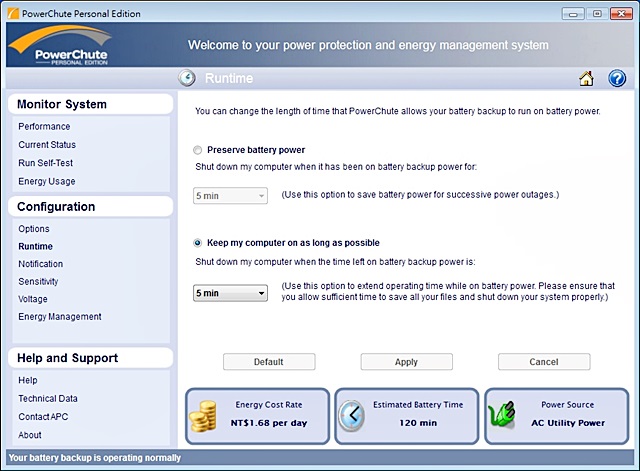Click Contact APC link
This screenshot has height=471, width=640.
pyautogui.click(x=43, y=417)
